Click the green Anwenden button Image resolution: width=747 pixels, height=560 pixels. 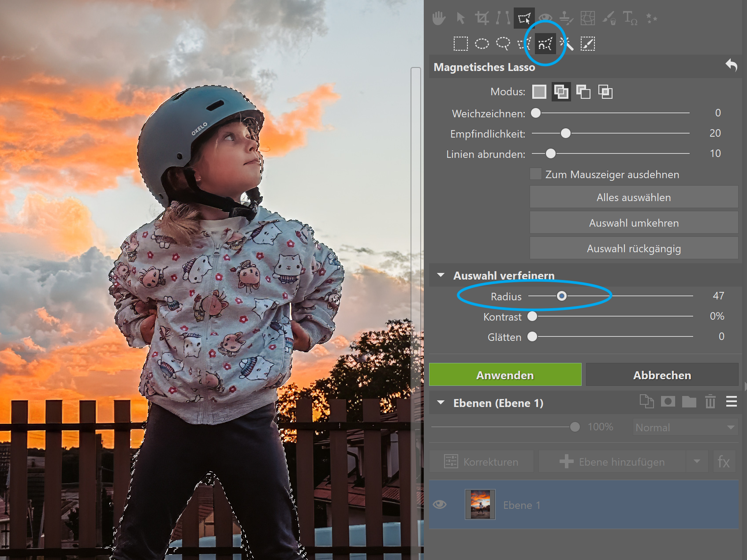point(505,375)
